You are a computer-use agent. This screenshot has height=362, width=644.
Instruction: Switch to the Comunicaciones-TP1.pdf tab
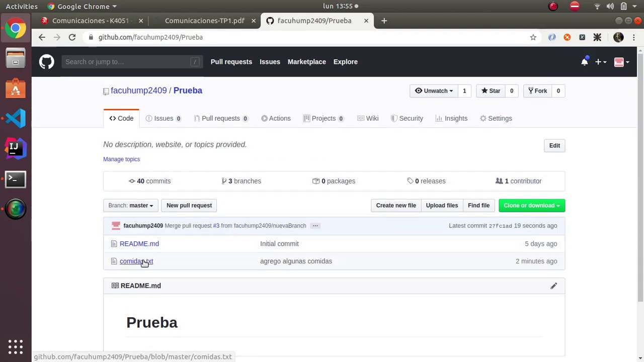pyautogui.click(x=205, y=21)
